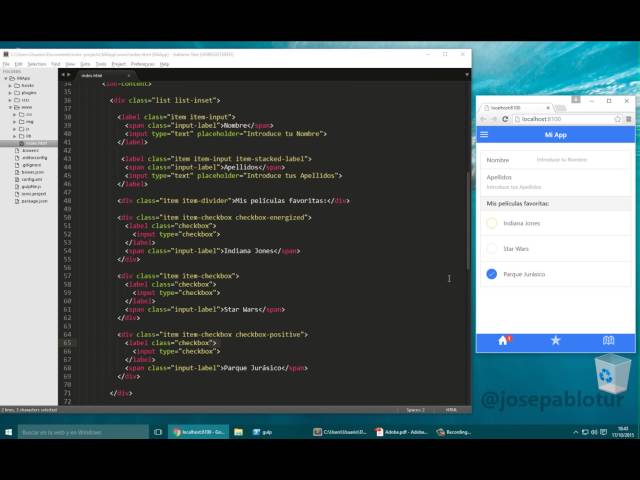Click the Windows Start button

tap(9, 432)
